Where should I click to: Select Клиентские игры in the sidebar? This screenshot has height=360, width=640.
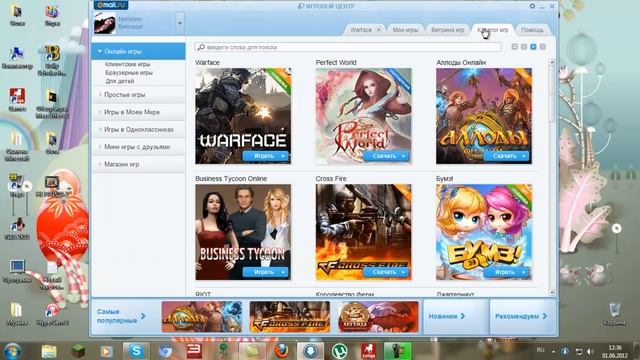pyautogui.click(x=128, y=64)
